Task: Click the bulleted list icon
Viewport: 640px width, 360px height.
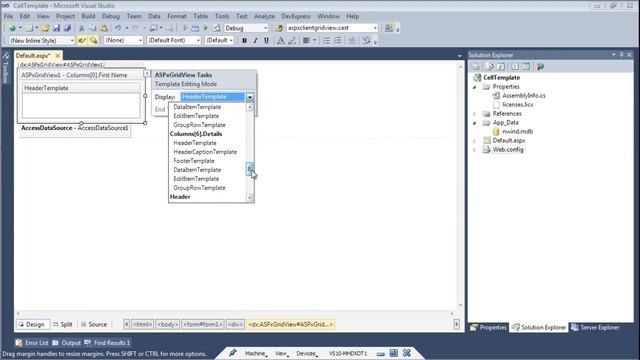Action: 327,40
